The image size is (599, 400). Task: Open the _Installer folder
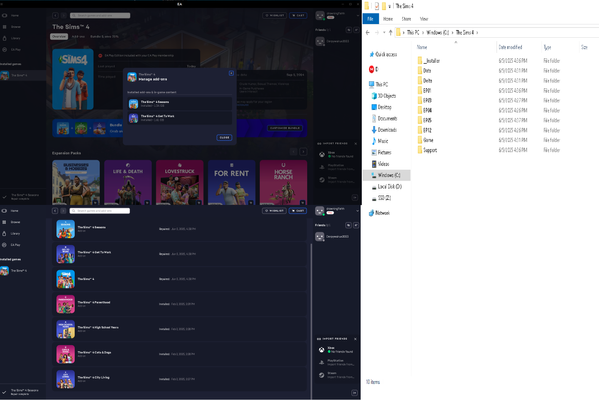coord(432,61)
